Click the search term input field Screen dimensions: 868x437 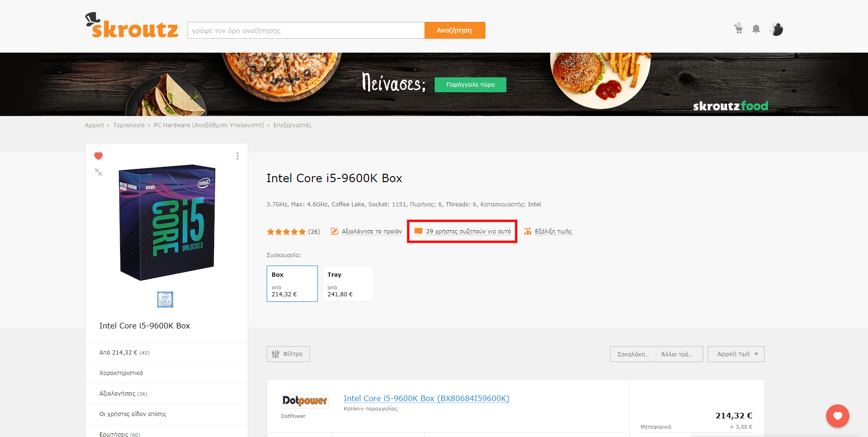tap(306, 30)
